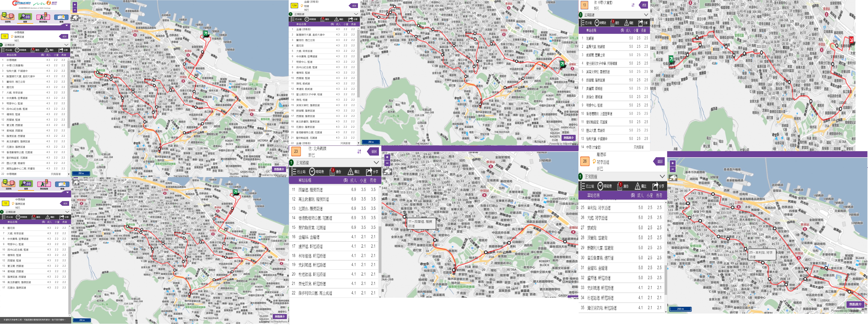Zoom in on the top-left route 12 map

[x=75, y=5]
